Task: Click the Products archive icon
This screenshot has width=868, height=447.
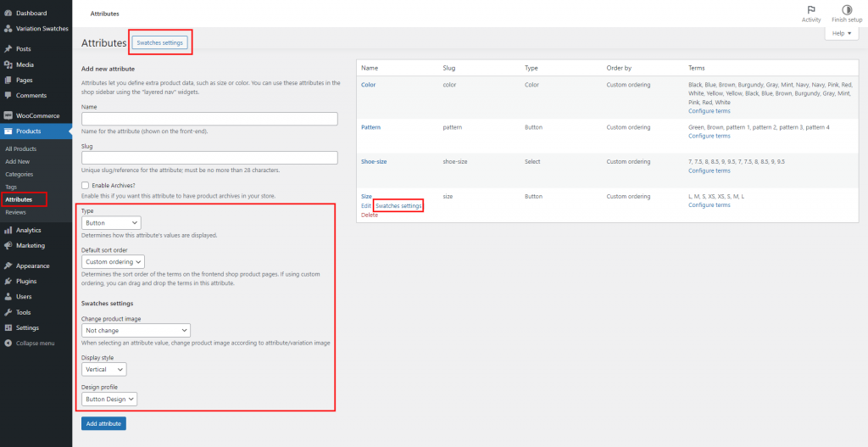Action: (8, 131)
